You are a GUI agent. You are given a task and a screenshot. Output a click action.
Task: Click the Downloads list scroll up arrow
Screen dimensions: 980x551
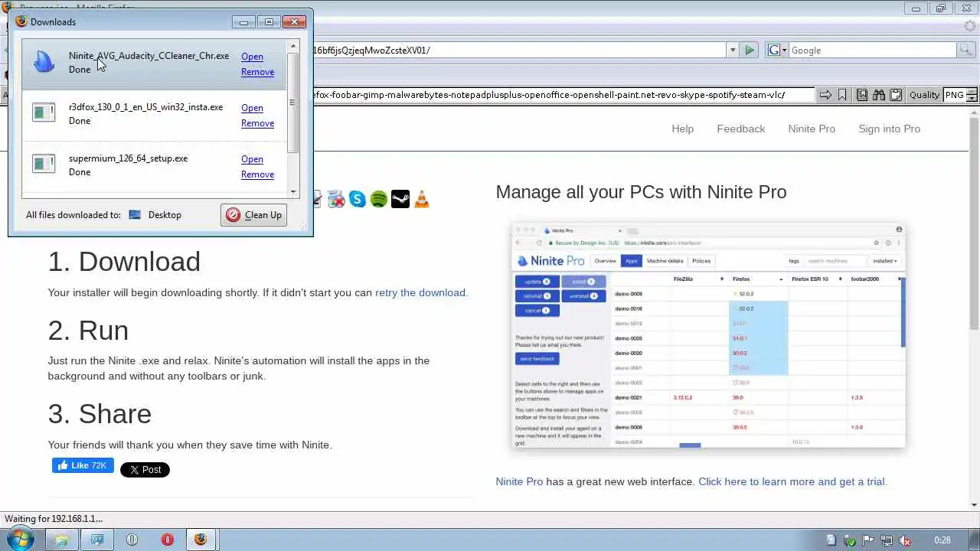pos(292,47)
